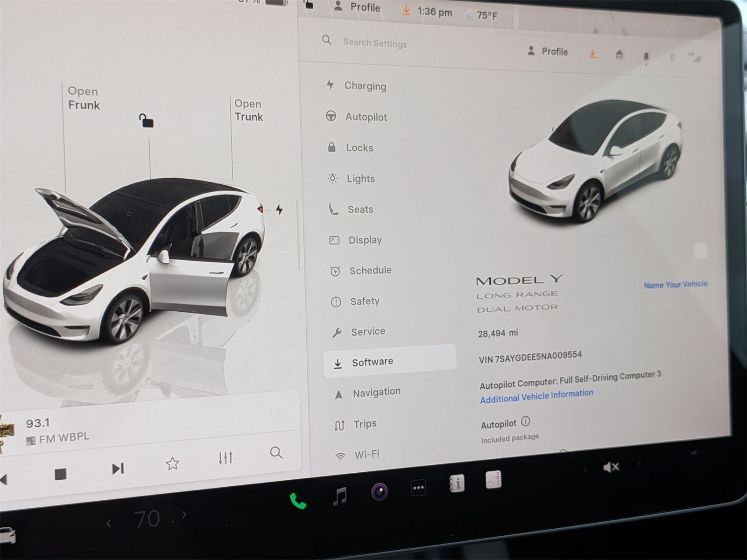
Task: Search media with magnifier icon
Action: [276, 452]
